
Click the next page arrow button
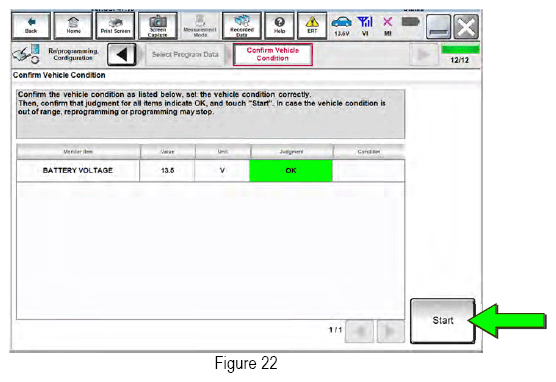tap(390, 332)
